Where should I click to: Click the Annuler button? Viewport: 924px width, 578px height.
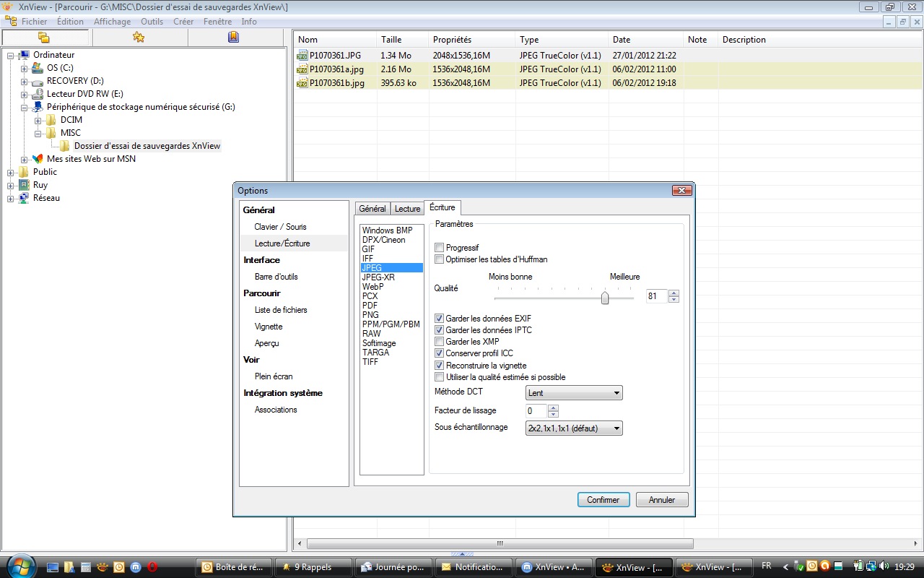tap(662, 500)
